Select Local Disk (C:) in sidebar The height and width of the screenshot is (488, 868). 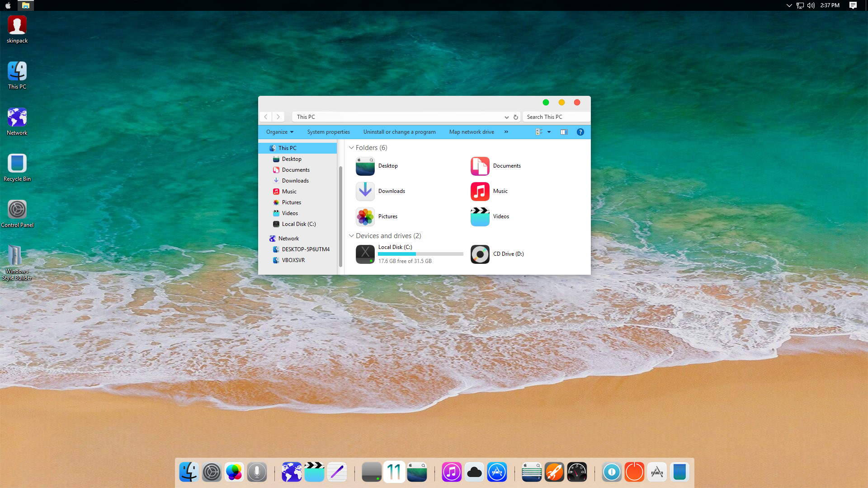298,224
